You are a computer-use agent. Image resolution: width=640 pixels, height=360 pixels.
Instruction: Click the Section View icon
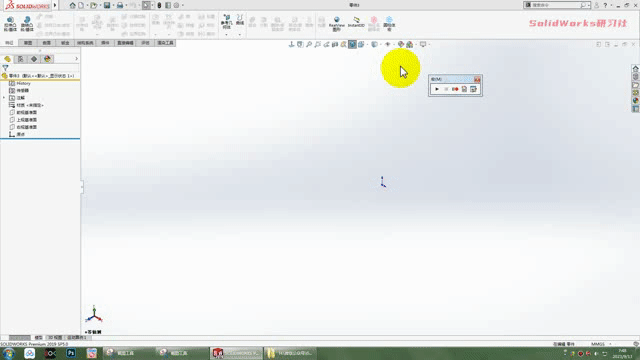click(335, 44)
